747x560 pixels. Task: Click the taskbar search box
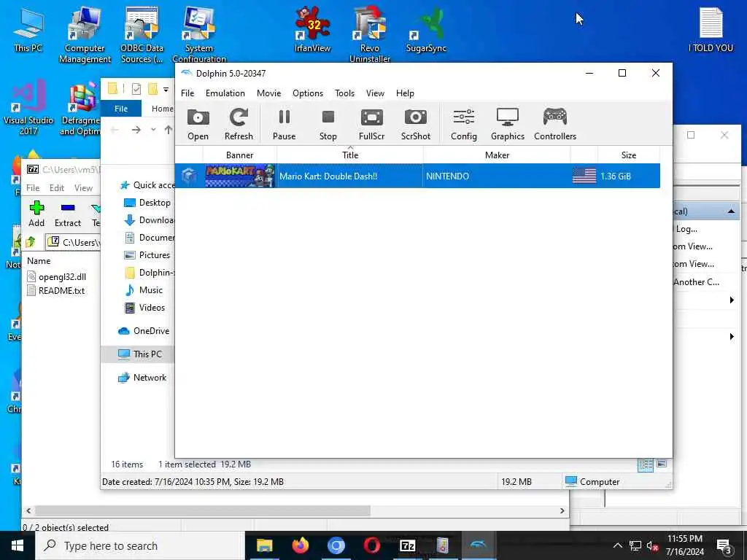(x=140, y=545)
